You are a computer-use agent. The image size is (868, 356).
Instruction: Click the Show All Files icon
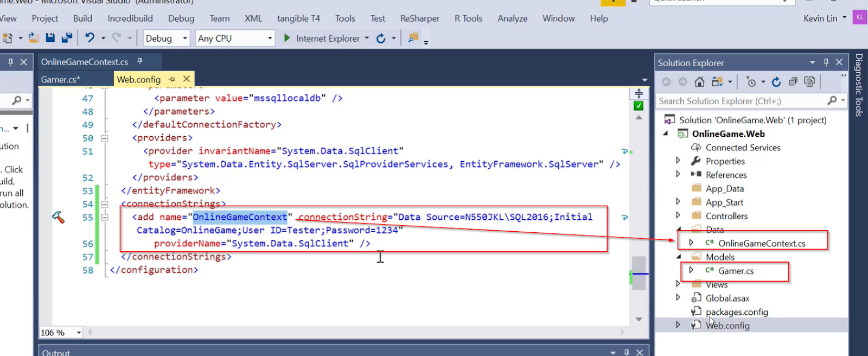pos(809,82)
